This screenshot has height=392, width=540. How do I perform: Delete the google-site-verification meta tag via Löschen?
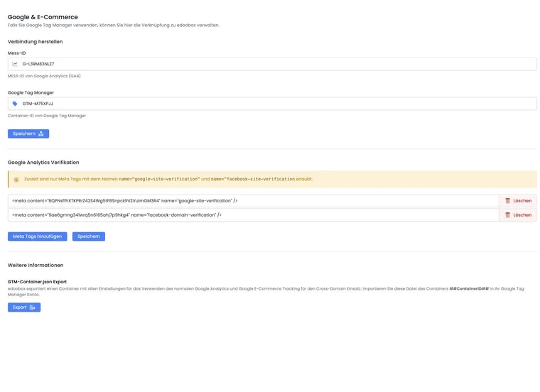coord(518,201)
